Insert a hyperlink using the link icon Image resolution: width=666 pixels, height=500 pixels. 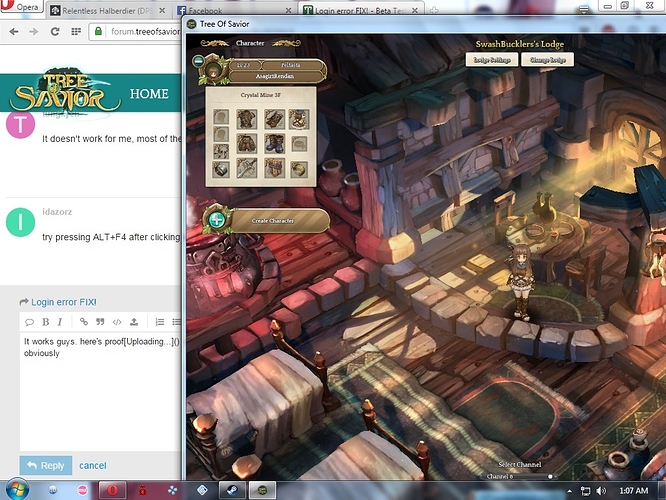84,321
